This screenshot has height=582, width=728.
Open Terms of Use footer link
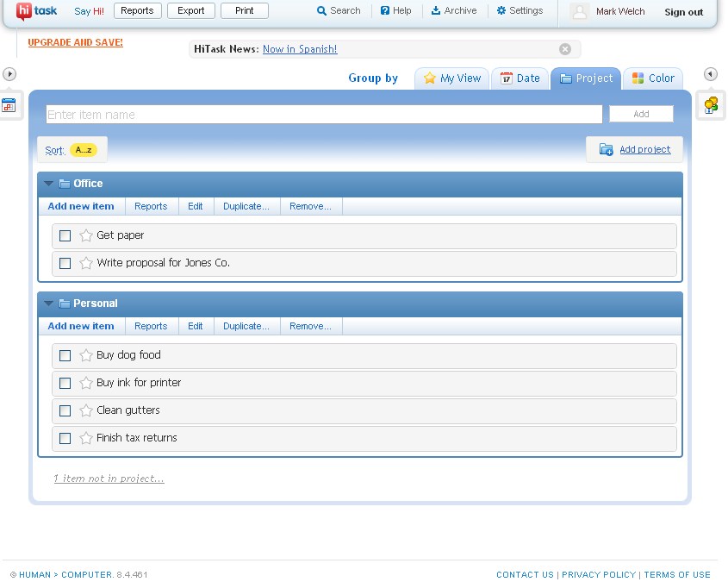point(677,574)
